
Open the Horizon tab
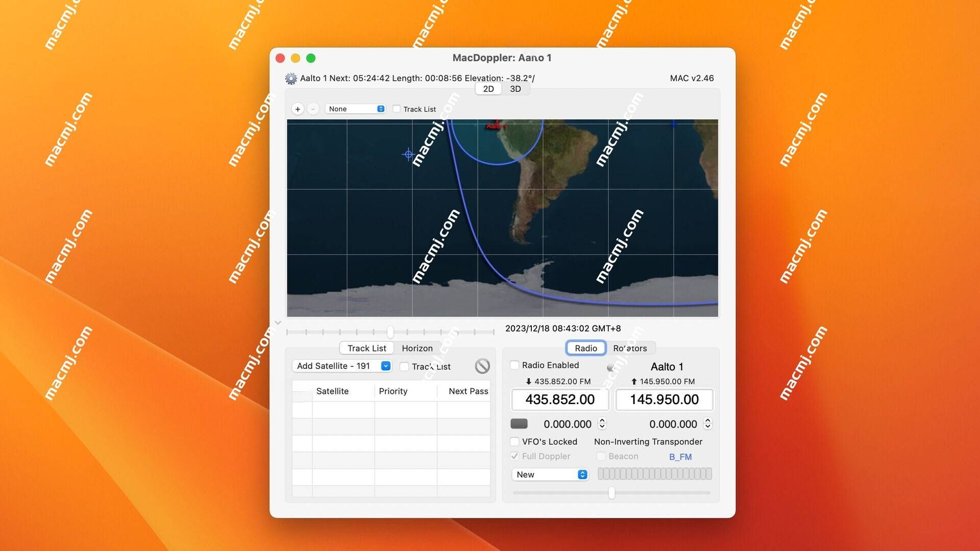417,348
